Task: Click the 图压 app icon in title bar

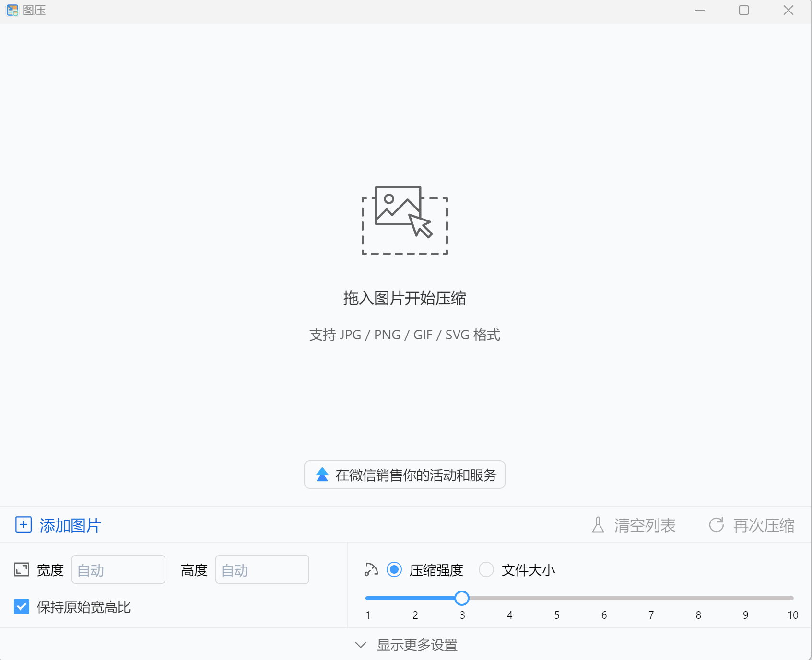Action: point(12,10)
